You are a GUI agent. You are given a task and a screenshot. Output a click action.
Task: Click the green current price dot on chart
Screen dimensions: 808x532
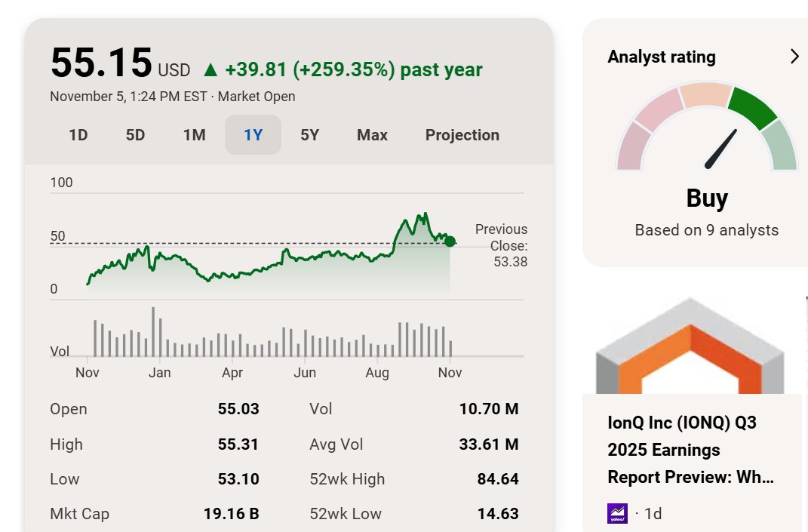click(x=450, y=241)
